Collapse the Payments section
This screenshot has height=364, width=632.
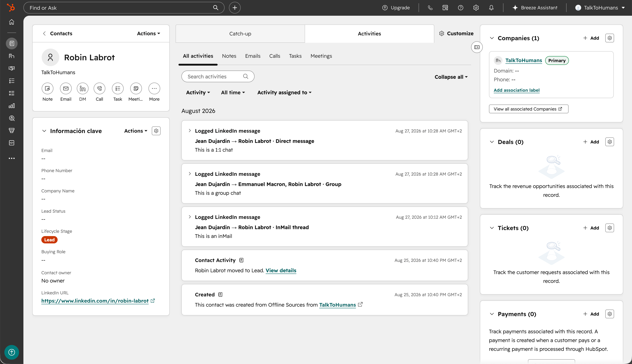point(492,314)
